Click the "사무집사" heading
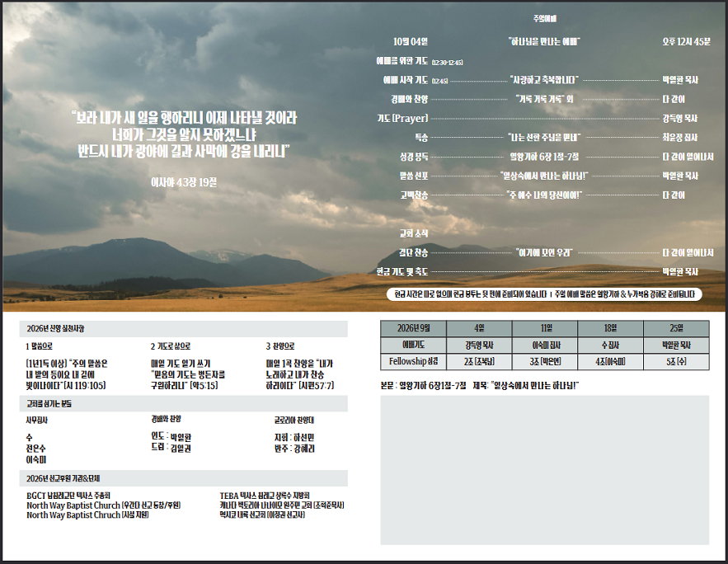Screen dimensions: 728x564 coord(36,420)
